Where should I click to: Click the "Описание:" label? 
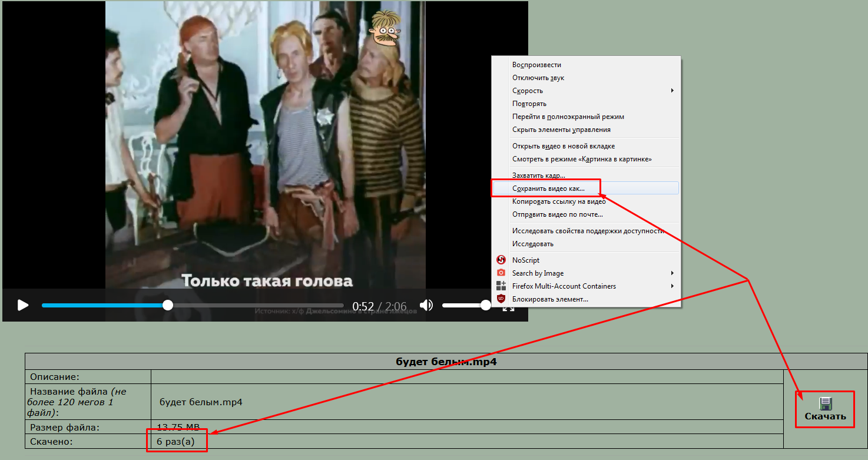[55, 376]
